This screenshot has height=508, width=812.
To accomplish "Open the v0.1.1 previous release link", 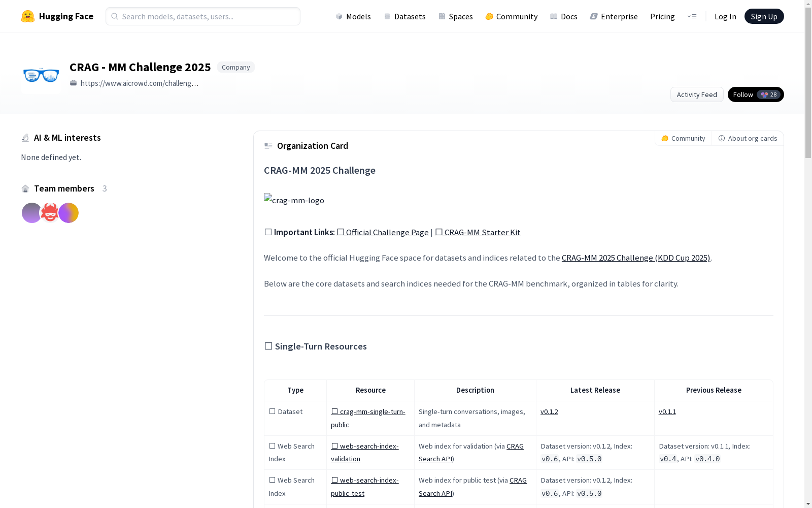I will tap(667, 411).
